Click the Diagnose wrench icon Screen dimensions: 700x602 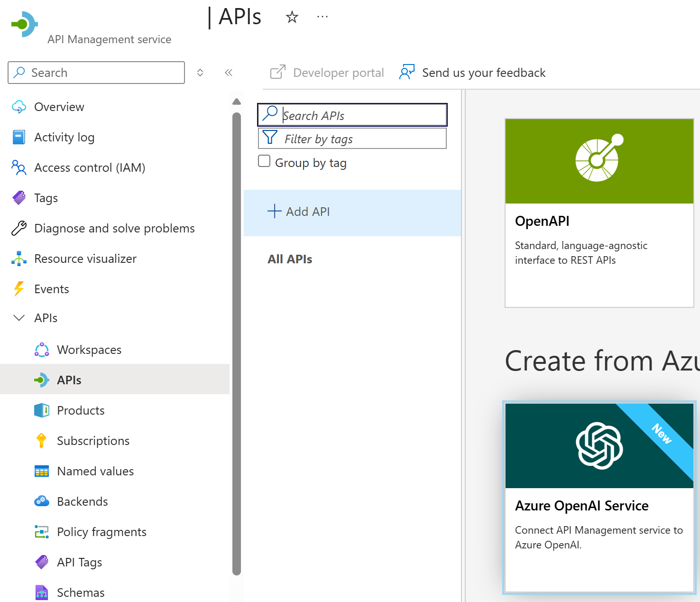click(19, 228)
